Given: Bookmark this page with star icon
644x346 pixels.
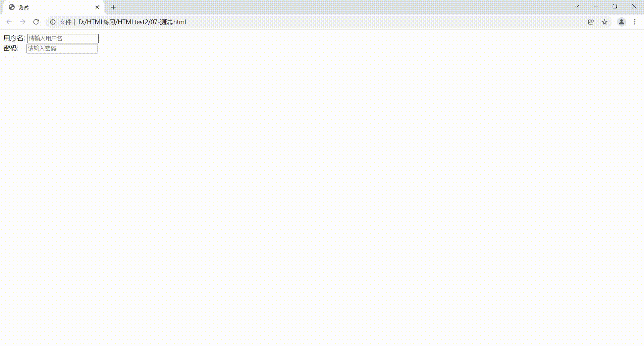Looking at the screenshot, I should coord(604,22).
